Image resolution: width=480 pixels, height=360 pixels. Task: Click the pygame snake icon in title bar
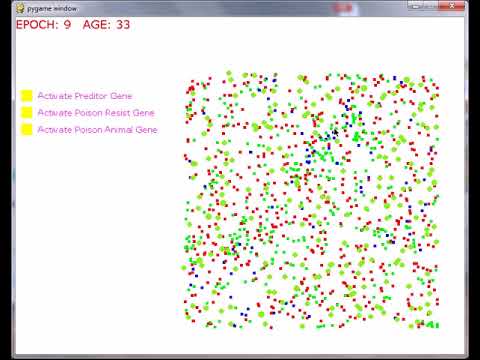20,8
